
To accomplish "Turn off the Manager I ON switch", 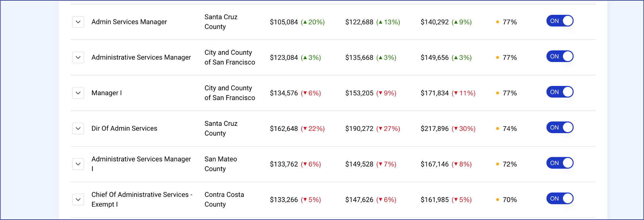I will 560,92.
